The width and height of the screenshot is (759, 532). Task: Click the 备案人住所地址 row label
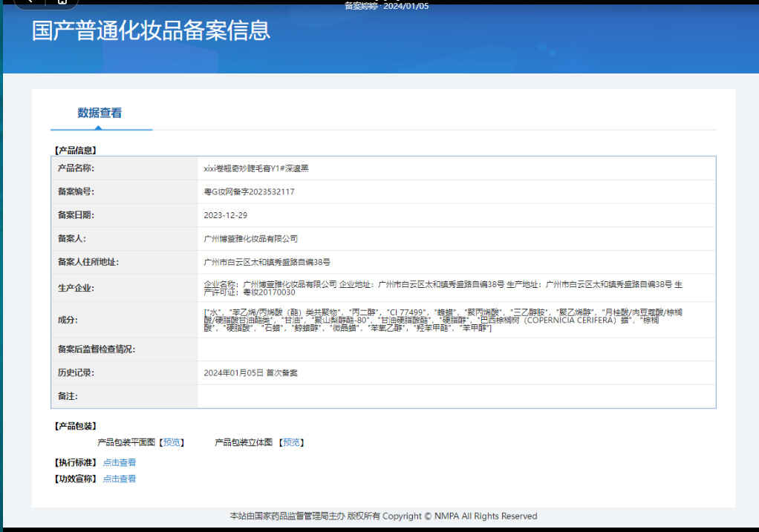(88, 262)
